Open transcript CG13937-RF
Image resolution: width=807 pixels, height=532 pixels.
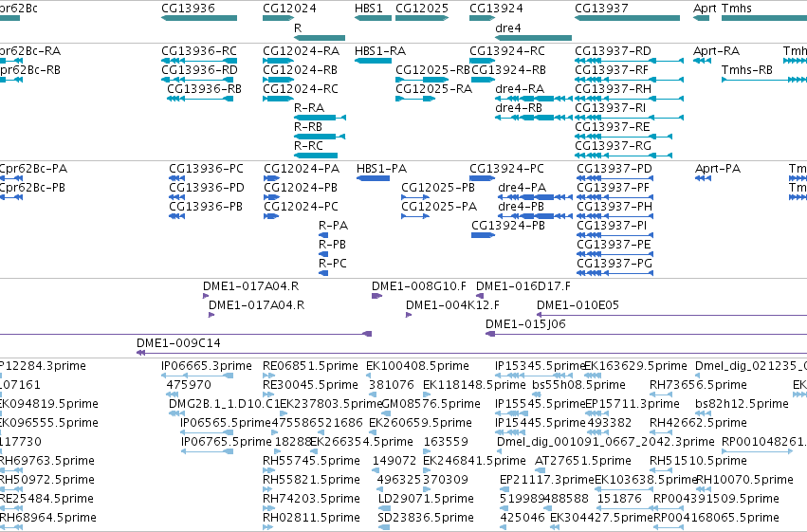(x=612, y=70)
